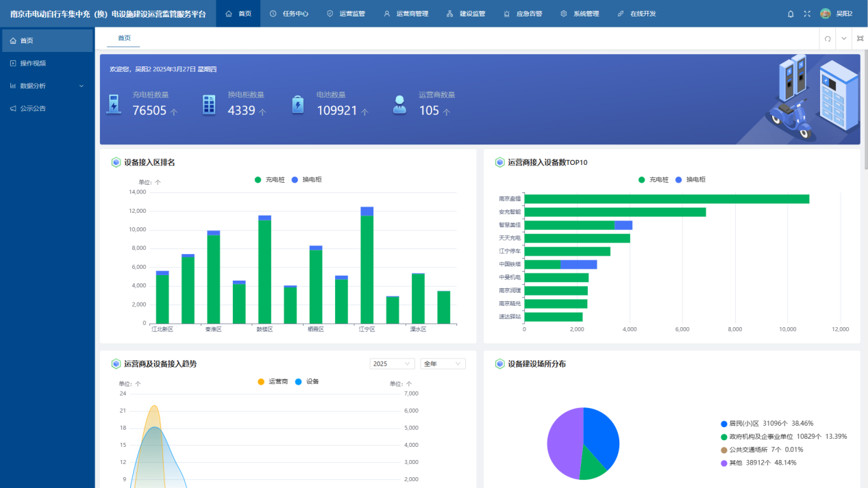Screen dimensions: 868x488
Task: Click the maximize content icon in tab bar
Action: [860, 38]
